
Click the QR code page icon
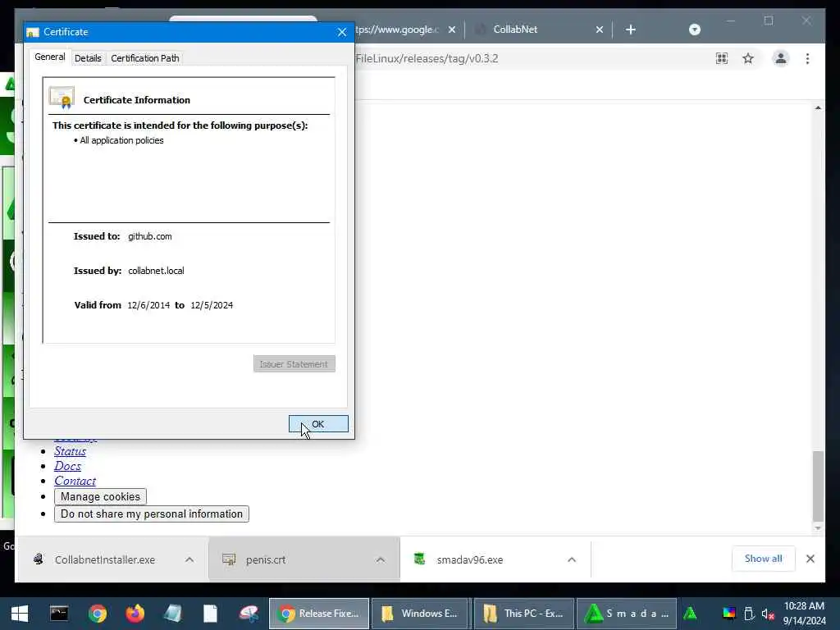coord(722,58)
